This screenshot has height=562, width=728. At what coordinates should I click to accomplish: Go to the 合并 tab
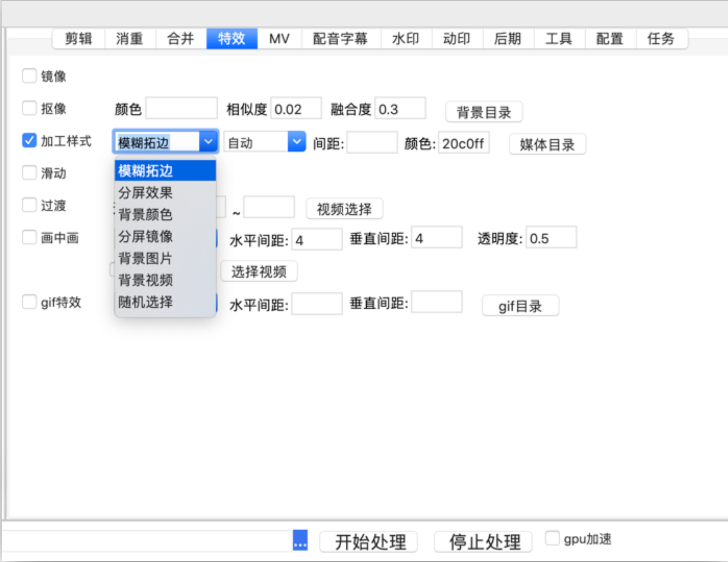pyautogui.click(x=181, y=39)
